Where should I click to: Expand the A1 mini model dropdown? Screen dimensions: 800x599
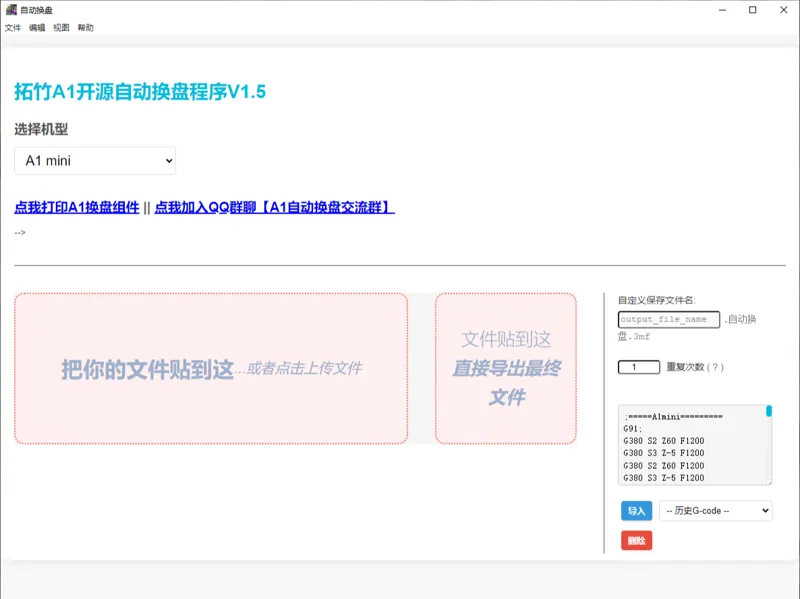[x=95, y=161]
